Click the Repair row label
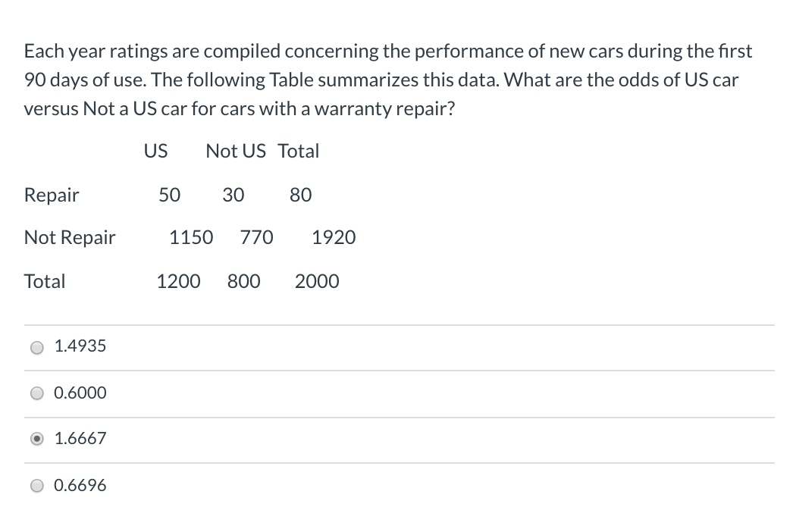Image resolution: width=796 pixels, height=532 pixels. pos(52,196)
